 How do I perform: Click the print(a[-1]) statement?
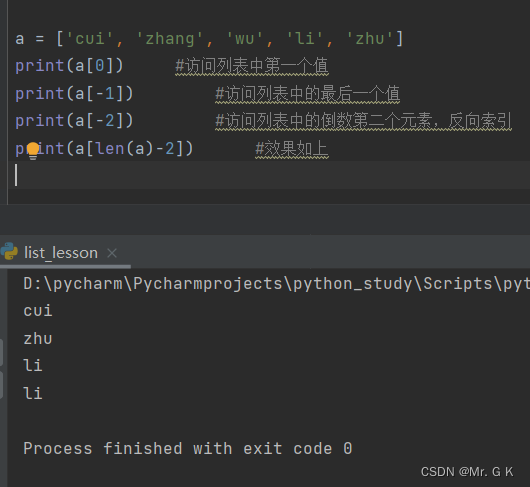[x=74, y=93]
